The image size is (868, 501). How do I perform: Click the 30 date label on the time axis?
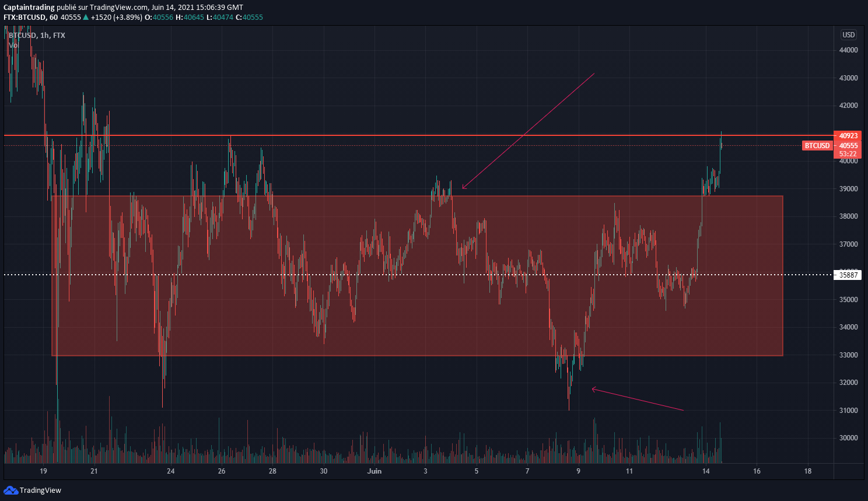pos(324,471)
